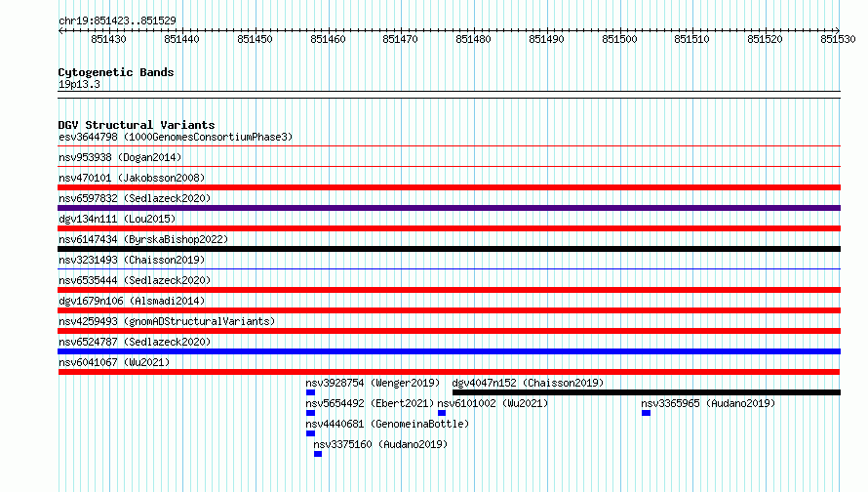Open variant nsv470101 (Jakobsson2008)

132,178
